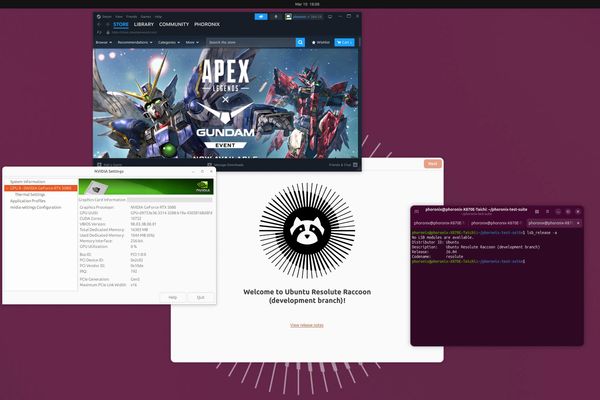Expand the Recommendations dropdown

[x=135, y=42]
